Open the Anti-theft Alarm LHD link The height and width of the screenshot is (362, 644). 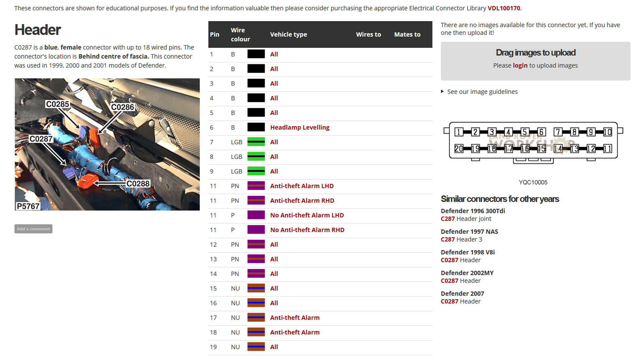[302, 186]
